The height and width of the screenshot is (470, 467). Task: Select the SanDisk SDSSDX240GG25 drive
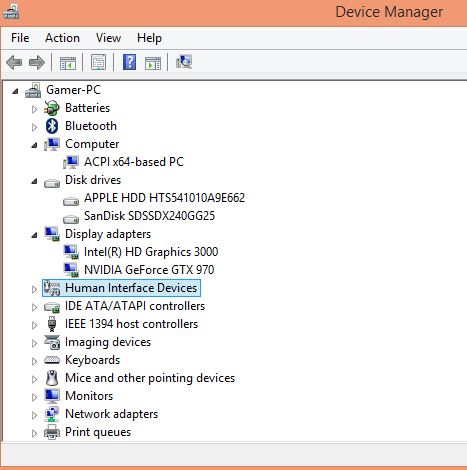pyautogui.click(x=149, y=216)
